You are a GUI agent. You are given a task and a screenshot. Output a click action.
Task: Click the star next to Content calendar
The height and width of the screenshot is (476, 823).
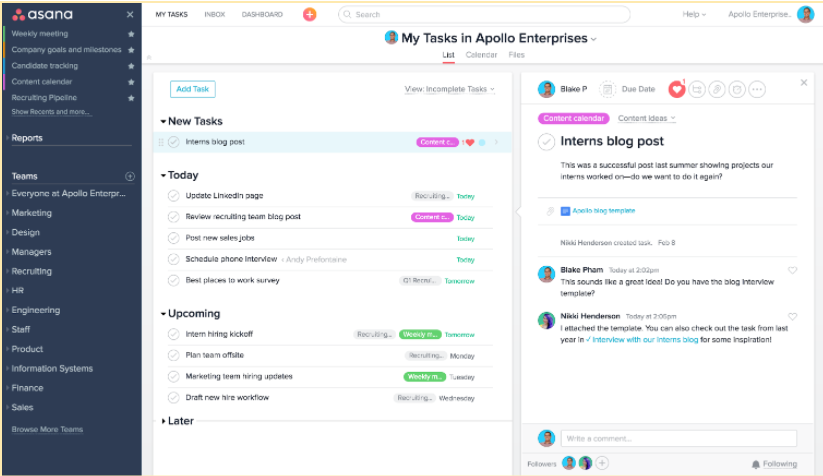click(x=131, y=82)
